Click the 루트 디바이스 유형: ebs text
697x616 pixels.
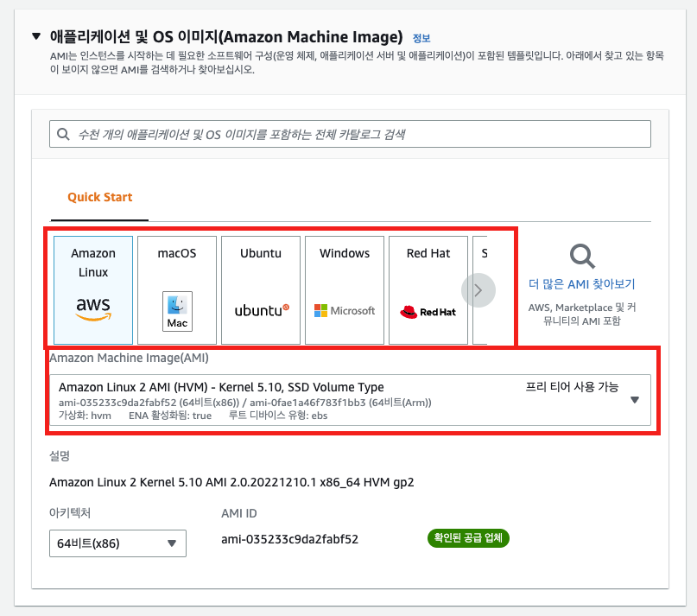tap(278, 416)
